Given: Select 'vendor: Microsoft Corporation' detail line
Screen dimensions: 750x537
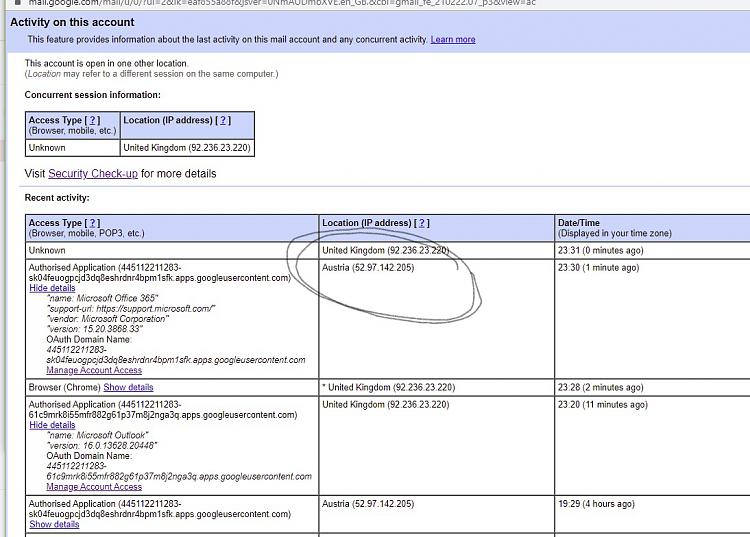Looking at the screenshot, I should click(108, 319).
